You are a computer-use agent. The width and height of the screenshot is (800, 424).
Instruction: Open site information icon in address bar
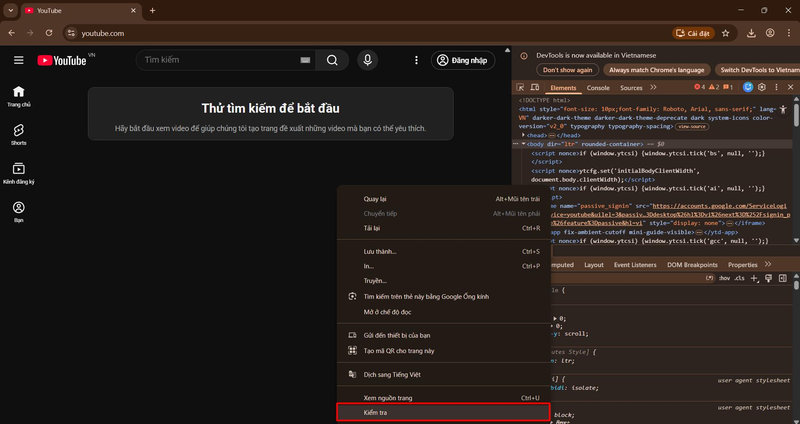point(71,33)
